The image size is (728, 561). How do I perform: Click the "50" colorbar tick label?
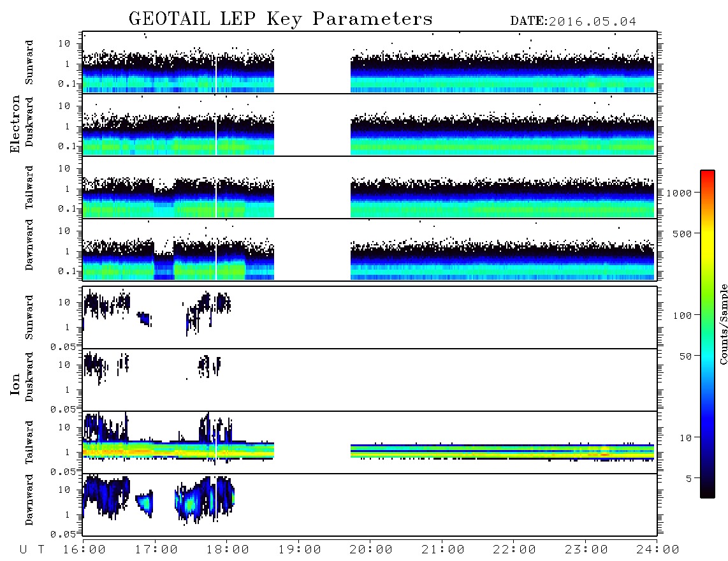(x=685, y=356)
